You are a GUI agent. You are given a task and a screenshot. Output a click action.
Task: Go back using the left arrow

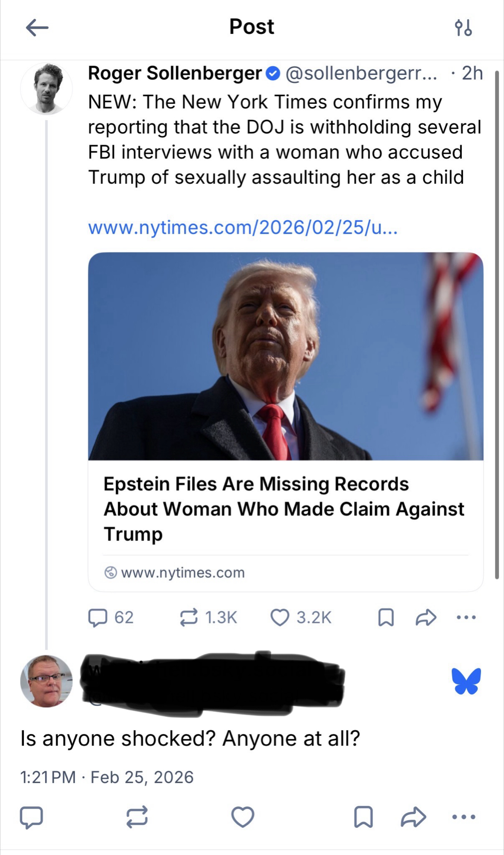37,28
